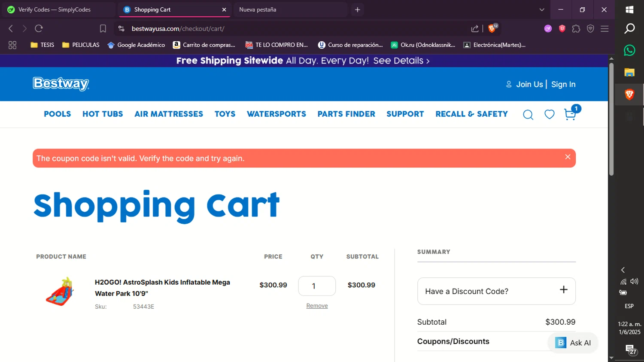Screen dimensions: 644x362
Task: Click the address bar URL
Action: [x=178, y=29]
